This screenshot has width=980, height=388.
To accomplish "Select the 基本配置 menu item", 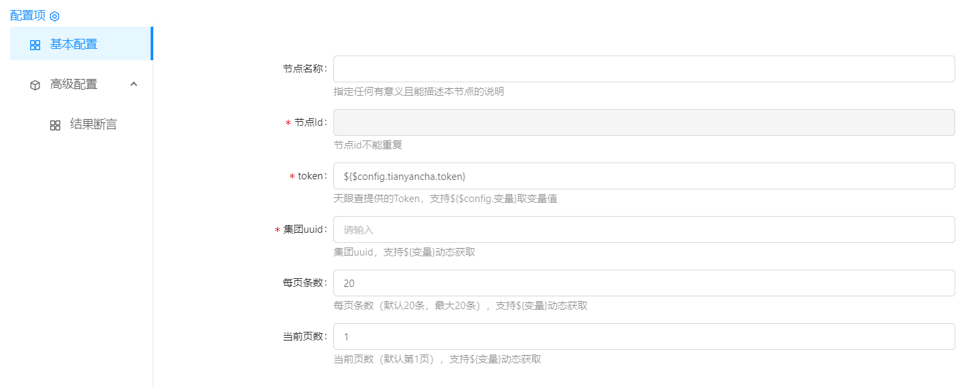I will pyautogui.click(x=74, y=44).
